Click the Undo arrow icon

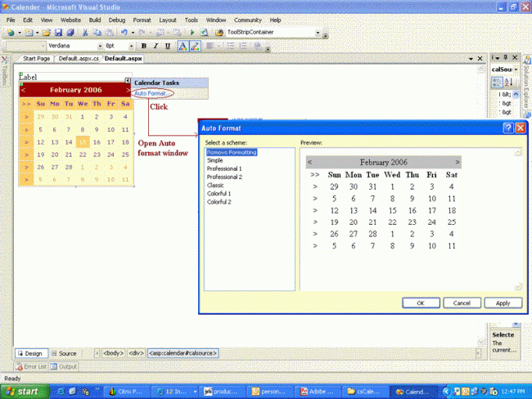click(124, 33)
